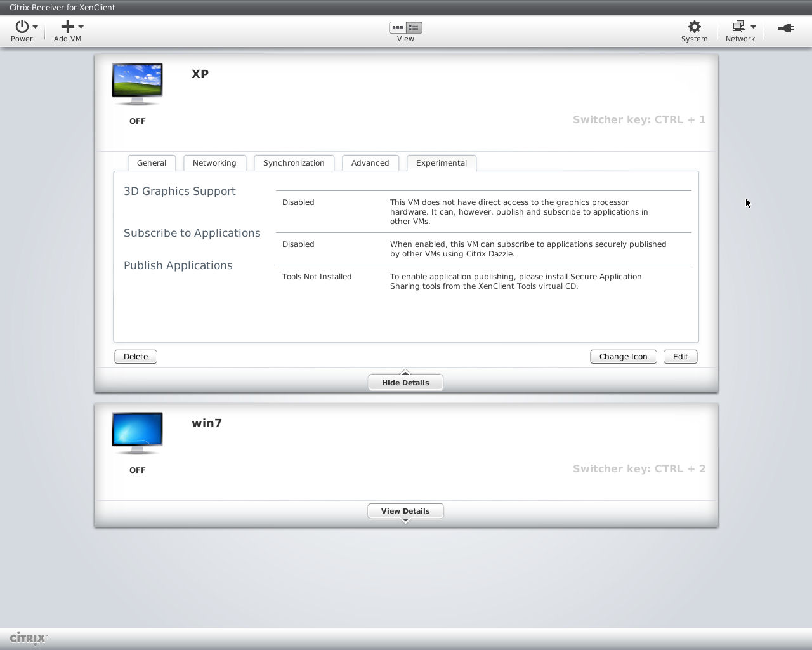Open the Power menu icon

(x=22, y=27)
